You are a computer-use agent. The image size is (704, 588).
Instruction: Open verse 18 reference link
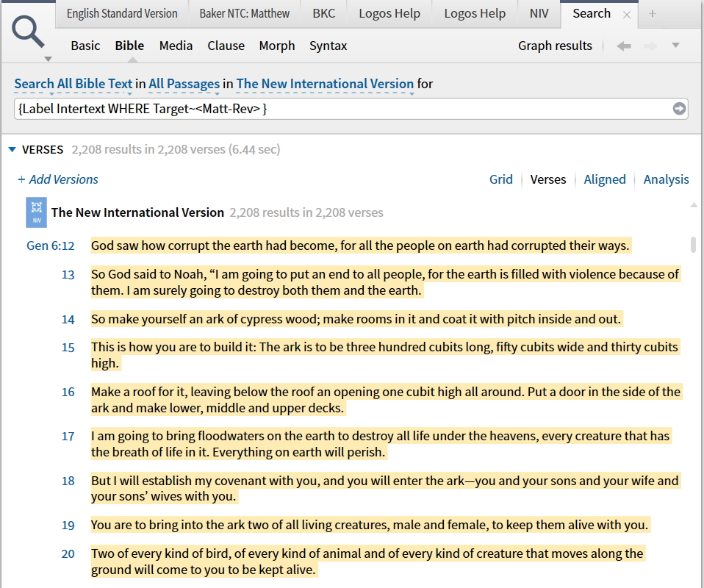tap(68, 481)
